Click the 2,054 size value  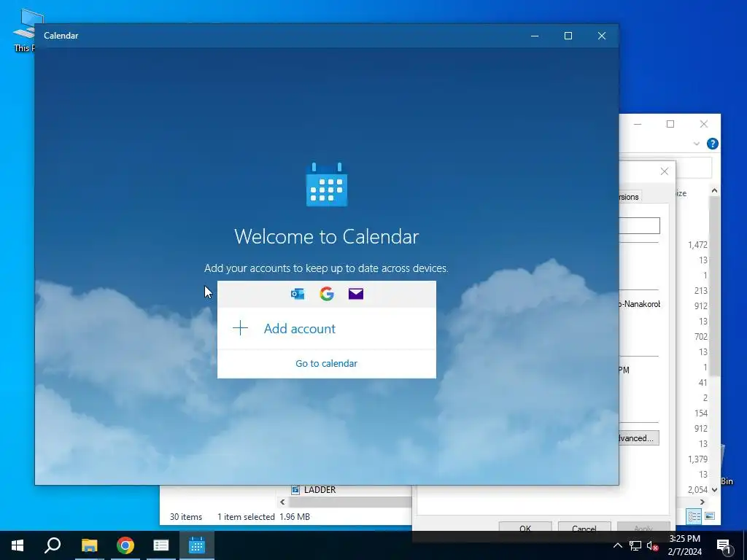pyautogui.click(x=697, y=489)
